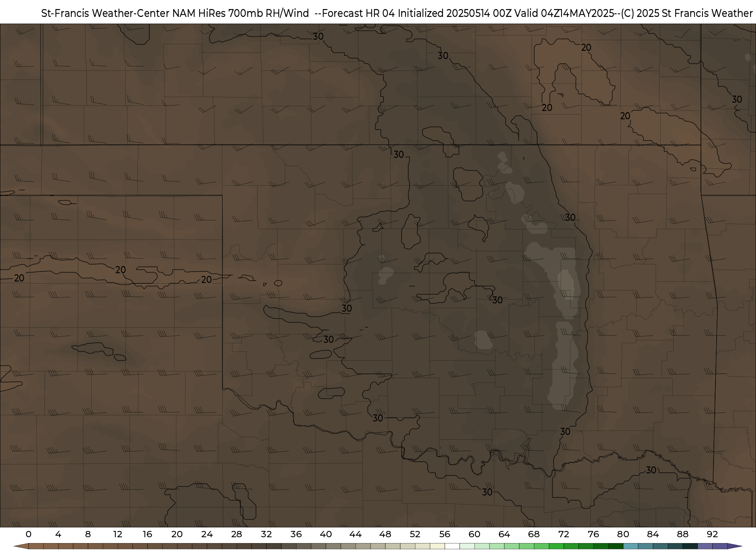Pick the light blue swatch right of the 80 tick
This screenshot has height=551, width=756.
point(631,546)
